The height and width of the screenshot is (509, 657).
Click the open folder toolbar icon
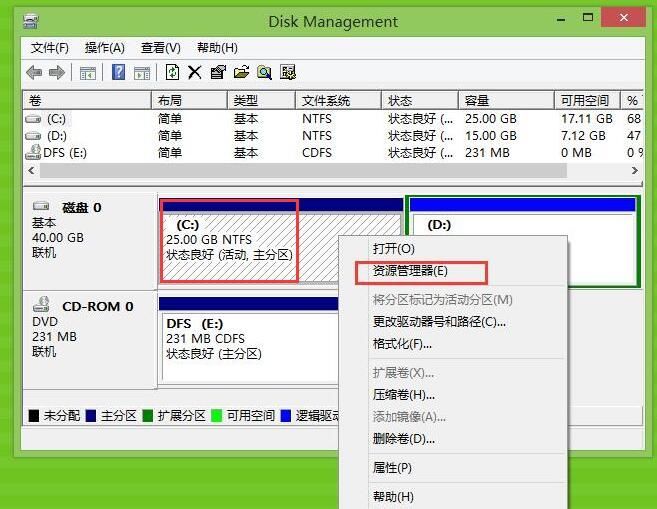coord(241,72)
